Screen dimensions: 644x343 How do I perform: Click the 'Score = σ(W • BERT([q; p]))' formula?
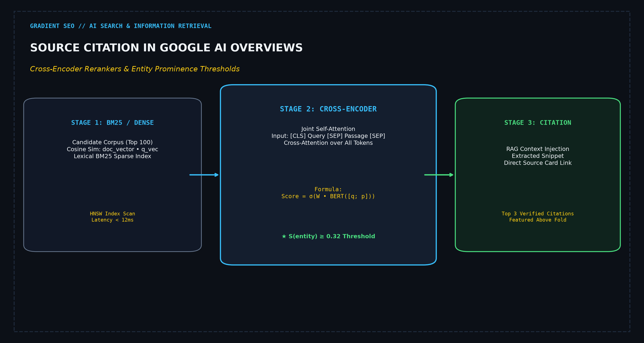click(x=328, y=196)
